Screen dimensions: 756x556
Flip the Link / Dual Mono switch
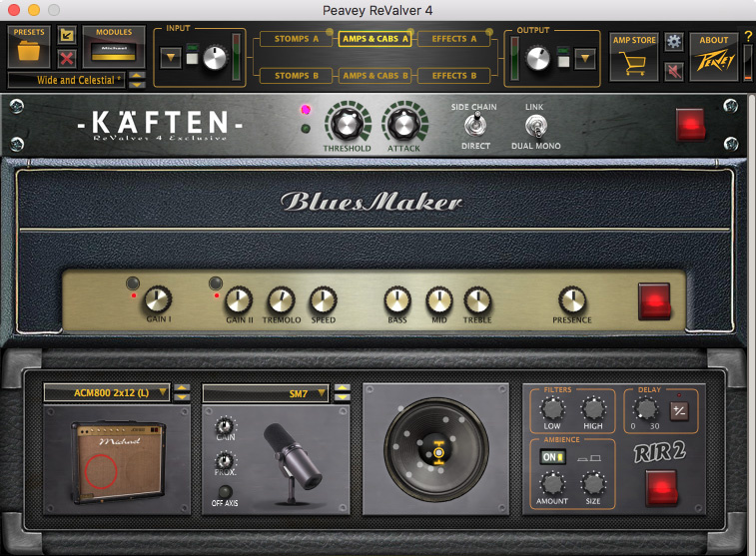(x=535, y=126)
